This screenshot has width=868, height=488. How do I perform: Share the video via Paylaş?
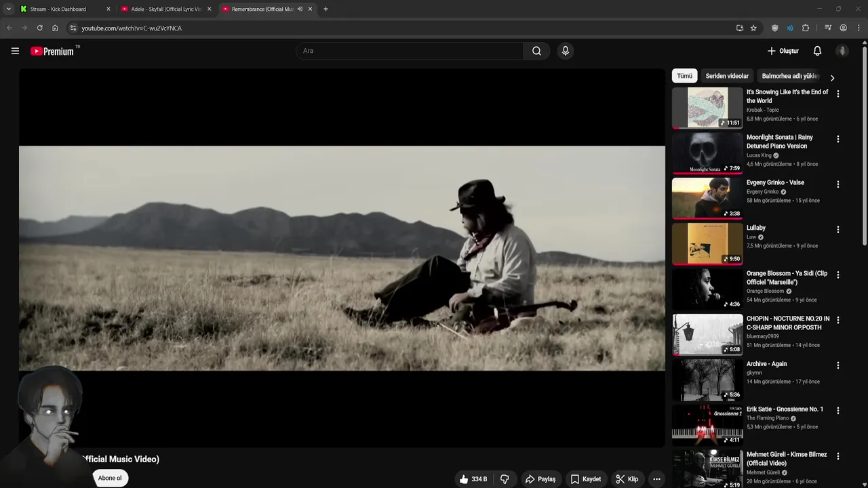point(540,479)
